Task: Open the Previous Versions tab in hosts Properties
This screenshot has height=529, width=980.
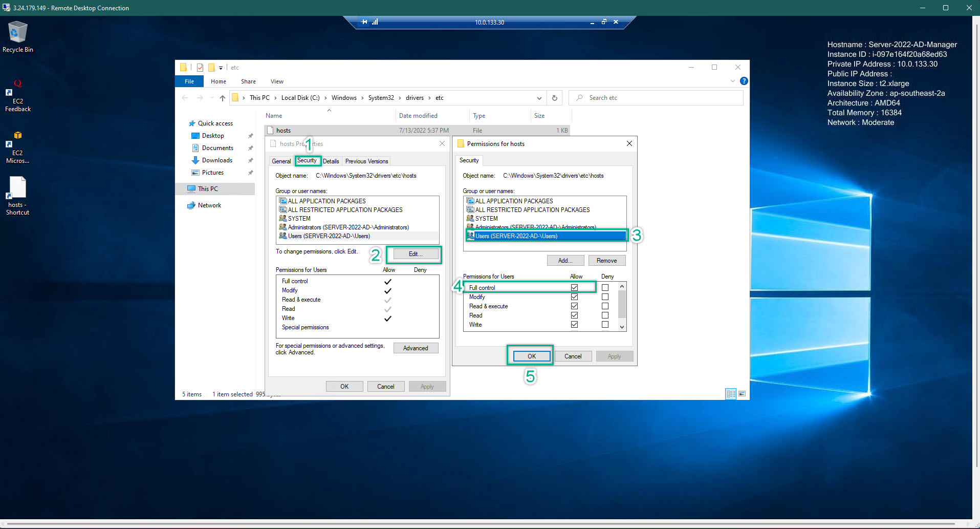Action: click(x=366, y=161)
